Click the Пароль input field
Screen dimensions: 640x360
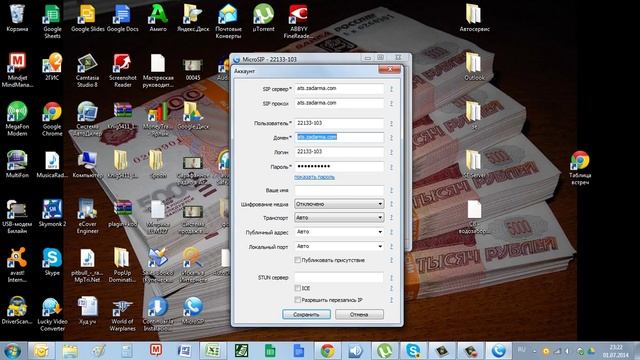(339, 167)
